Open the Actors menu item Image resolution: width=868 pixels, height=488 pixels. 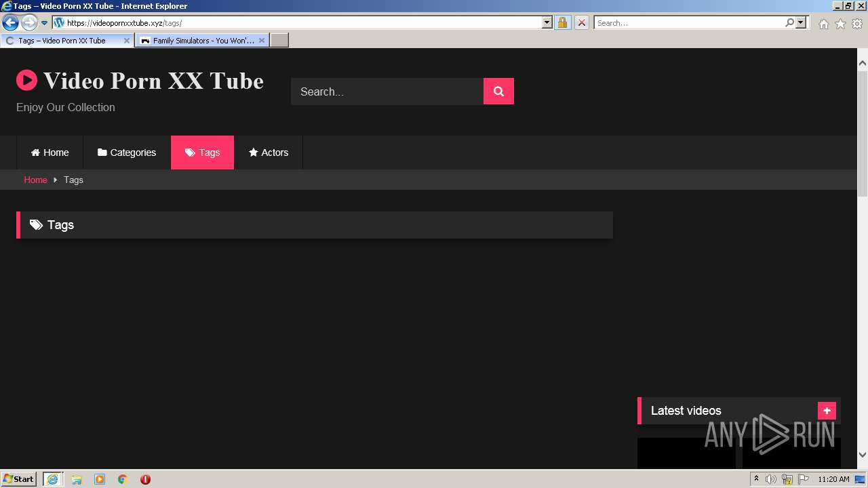click(x=269, y=152)
